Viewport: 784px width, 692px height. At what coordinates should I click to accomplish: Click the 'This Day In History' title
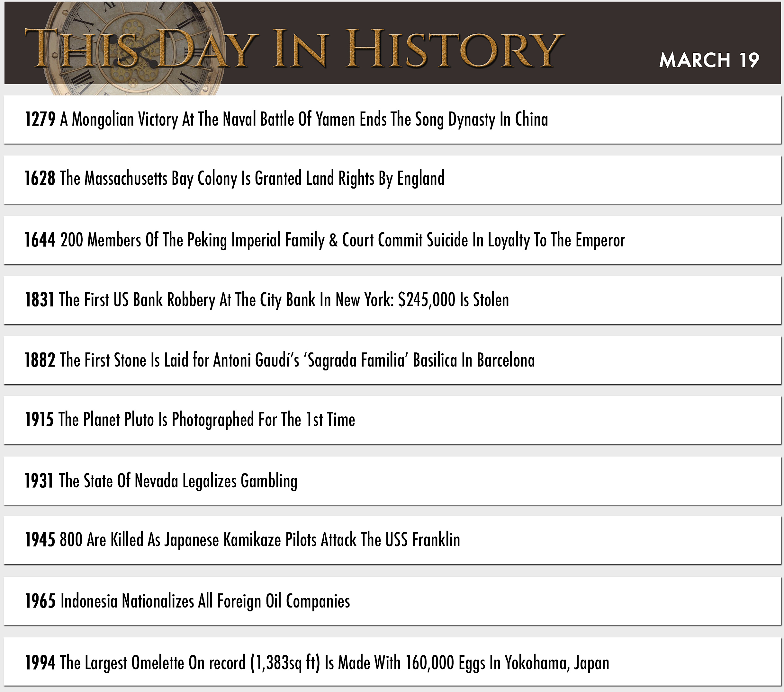click(294, 49)
